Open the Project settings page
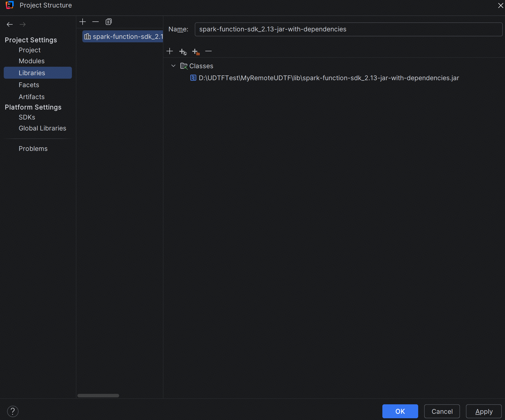The width and height of the screenshot is (505, 420). 30,50
